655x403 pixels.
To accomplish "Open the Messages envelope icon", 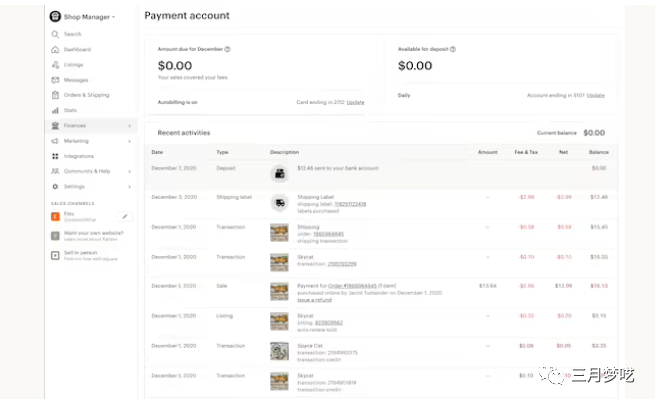I will (54, 80).
